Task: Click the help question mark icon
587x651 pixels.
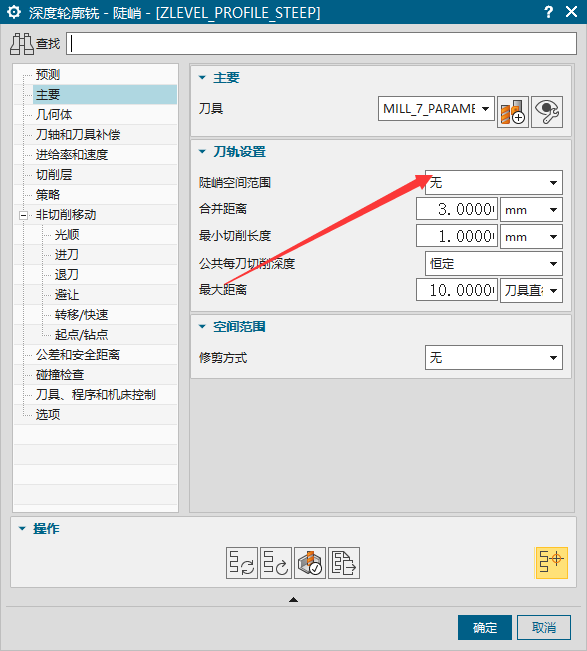Action: pyautogui.click(x=548, y=12)
